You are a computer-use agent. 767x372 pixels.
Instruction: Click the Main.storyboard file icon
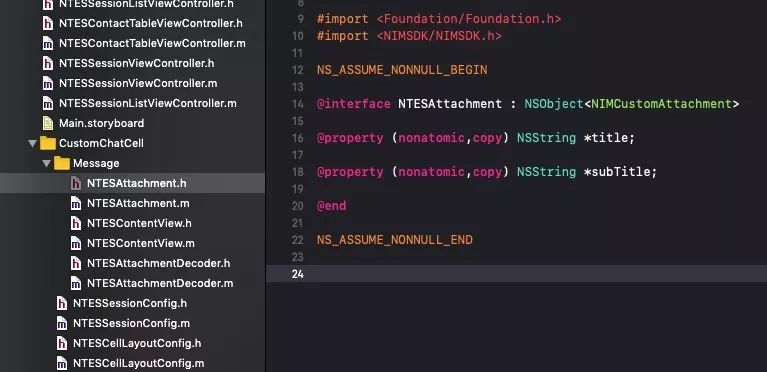(48, 123)
